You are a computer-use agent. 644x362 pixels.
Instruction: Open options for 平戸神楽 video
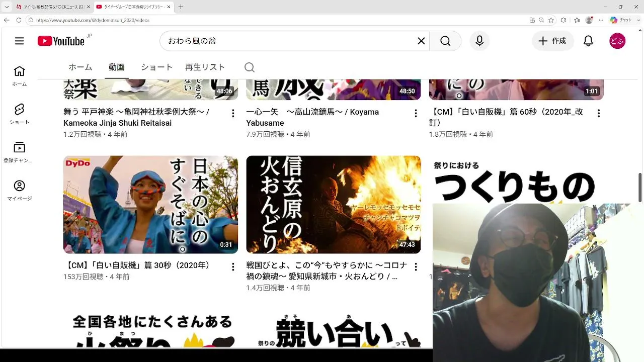[233, 114]
